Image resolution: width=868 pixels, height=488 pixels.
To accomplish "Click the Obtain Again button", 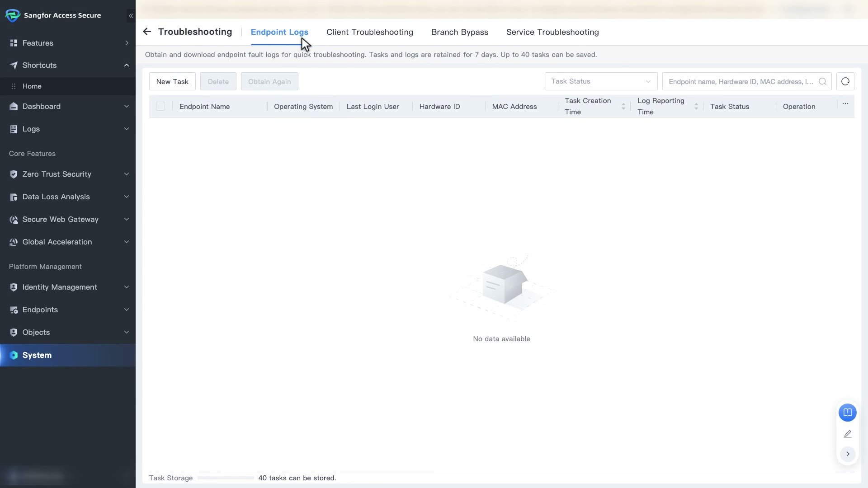I will (269, 81).
